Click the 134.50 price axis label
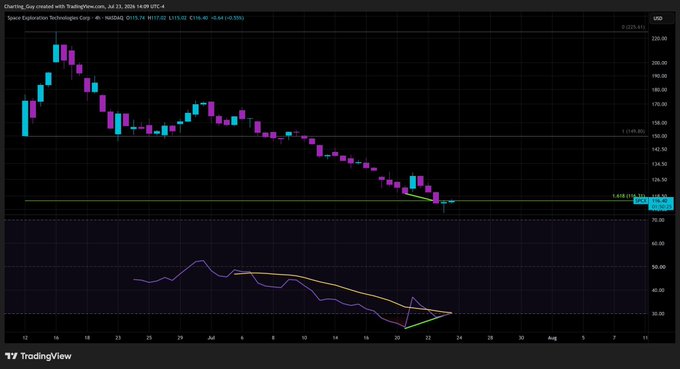The width and height of the screenshot is (680, 369). click(x=659, y=164)
